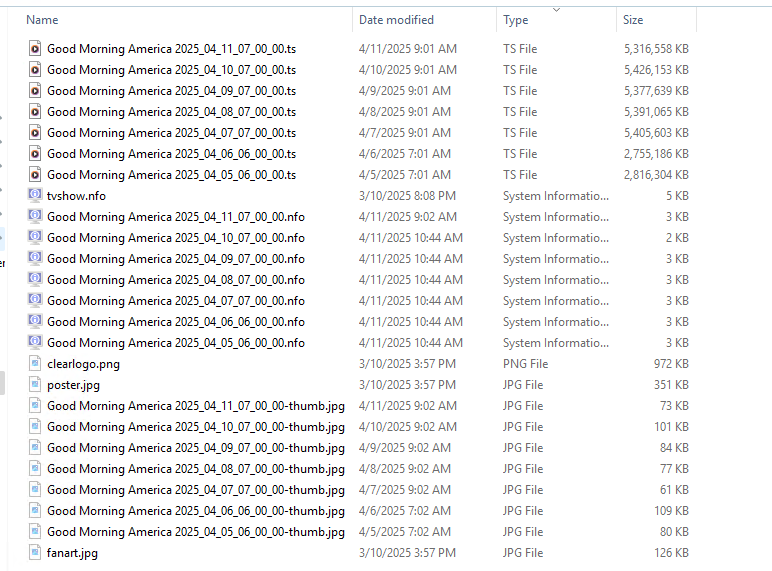Select file Good Morning America 2025_04_07_07_00_00.nfo
This screenshot has width=772, height=571.
tap(176, 301)
